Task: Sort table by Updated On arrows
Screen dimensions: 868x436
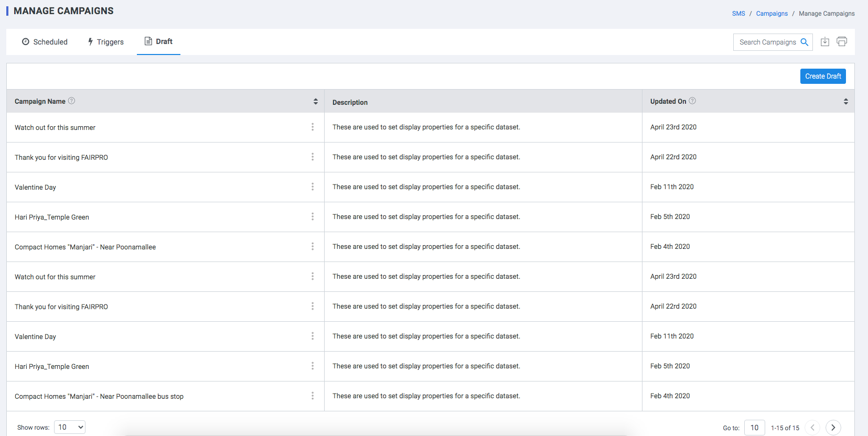Action: point(846,102)
